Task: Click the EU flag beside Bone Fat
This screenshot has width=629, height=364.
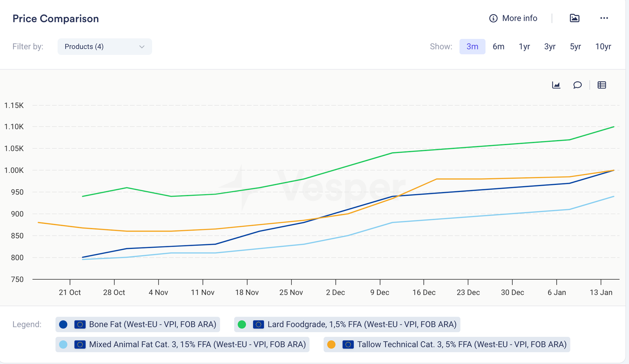Action: (80, 324)
